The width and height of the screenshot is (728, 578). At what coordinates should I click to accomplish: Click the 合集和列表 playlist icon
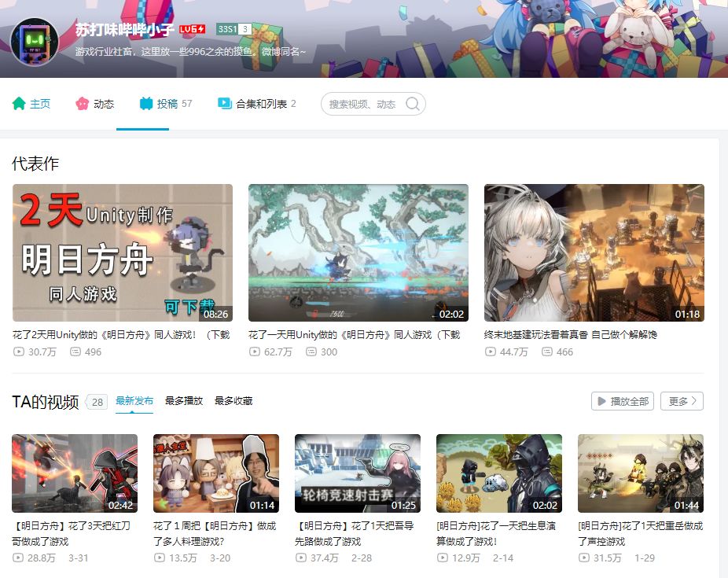click(225, 103)
